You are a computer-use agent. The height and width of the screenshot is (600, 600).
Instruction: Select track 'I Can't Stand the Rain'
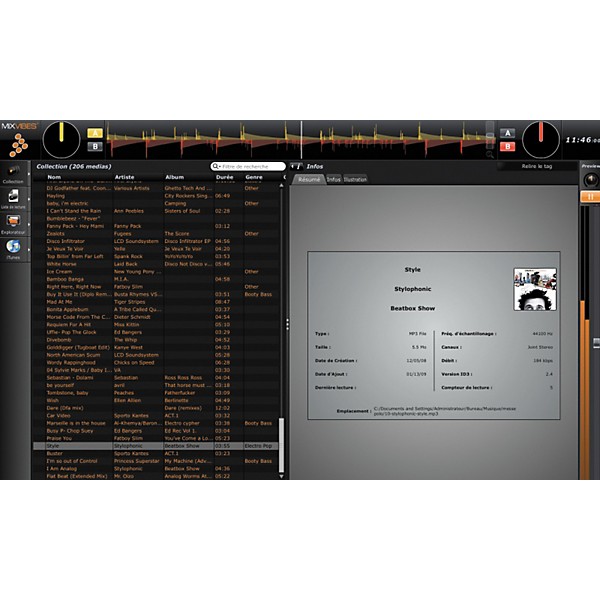click(156, 211)
